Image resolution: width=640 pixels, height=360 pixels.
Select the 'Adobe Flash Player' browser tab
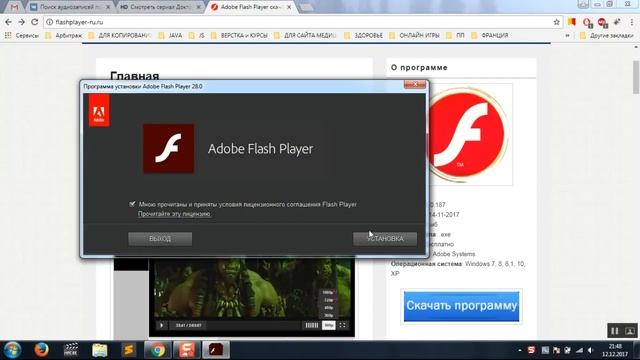tap(251, 7)
